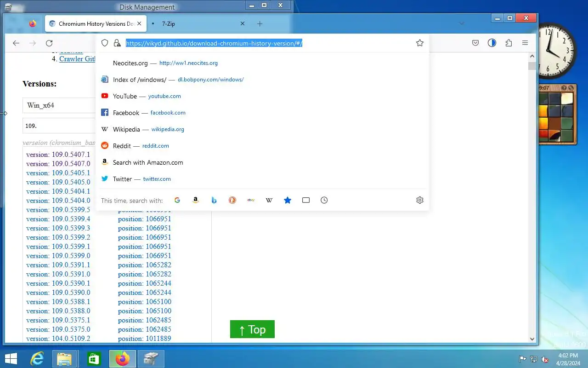Click the picture puzzle gadget help icon

[x=565, y=88]
